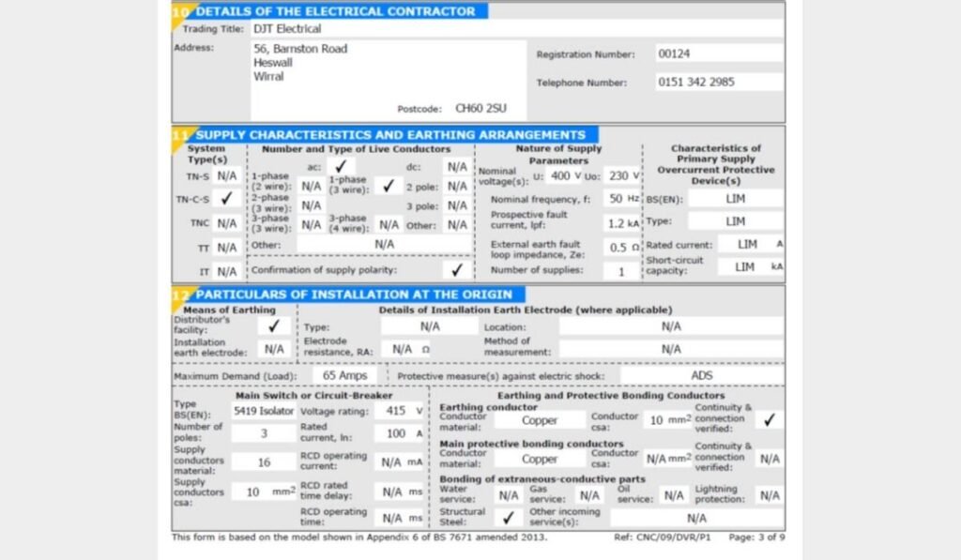Click the Main protective bonding material Copper field
Viewport: 961px width, 560px height.
click(540, 459)
